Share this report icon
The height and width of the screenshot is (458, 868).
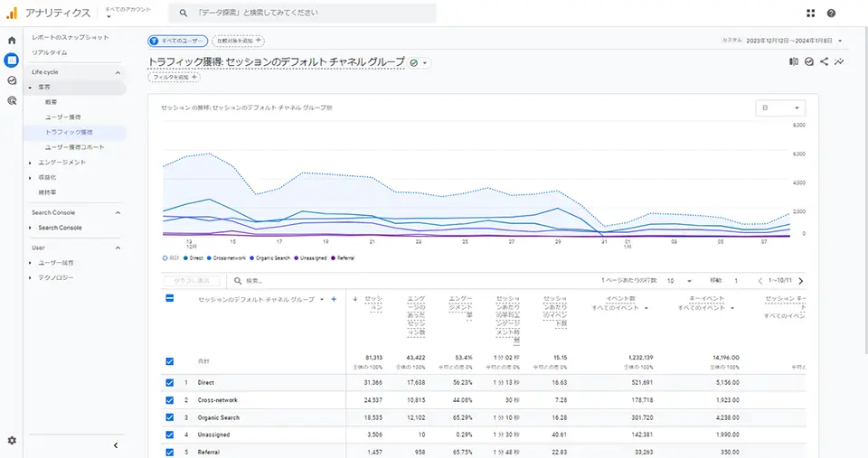click(x=825, y=62)
